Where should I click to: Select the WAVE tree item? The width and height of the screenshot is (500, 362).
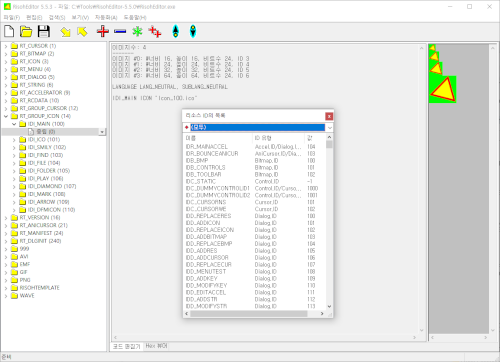click(27, 296)
